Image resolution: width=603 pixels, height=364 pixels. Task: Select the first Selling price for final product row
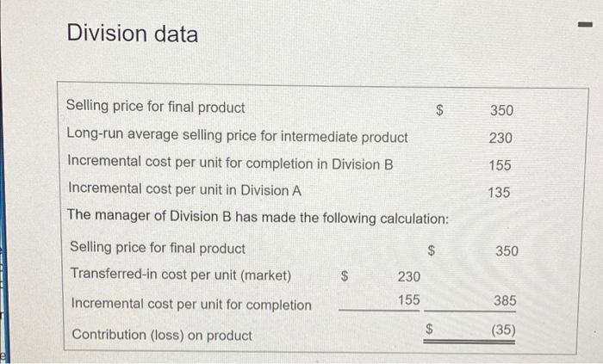[155, 108]
